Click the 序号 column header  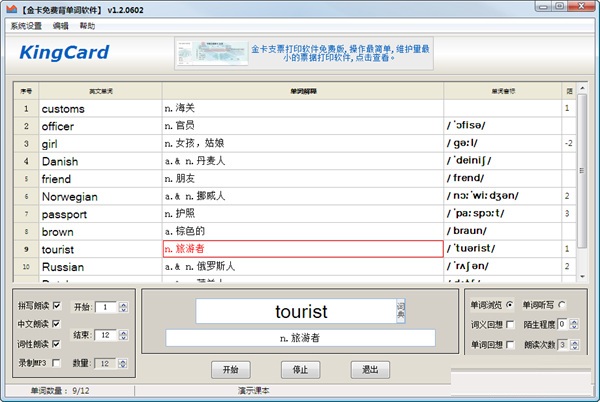point(26,91)
